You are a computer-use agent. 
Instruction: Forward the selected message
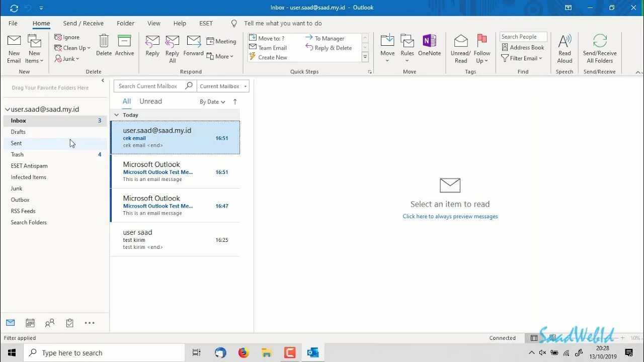coord(194,46)
